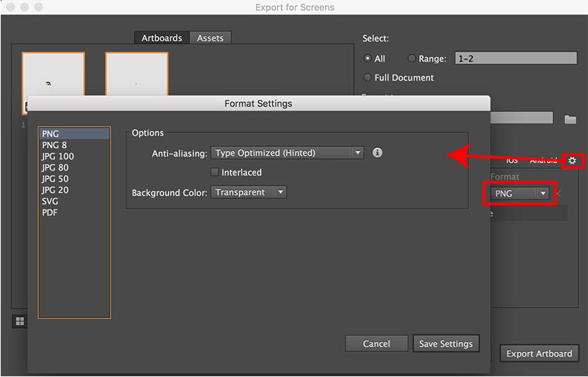Viewport: 588px width, 377px height.
Task: Click the info icon beside Anti-aliasing
Action: (377, 152)
